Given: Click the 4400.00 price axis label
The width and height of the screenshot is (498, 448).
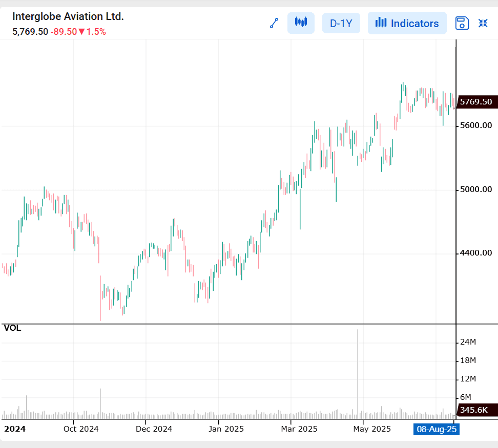Looking at the screenshot, I should point(476,253).
